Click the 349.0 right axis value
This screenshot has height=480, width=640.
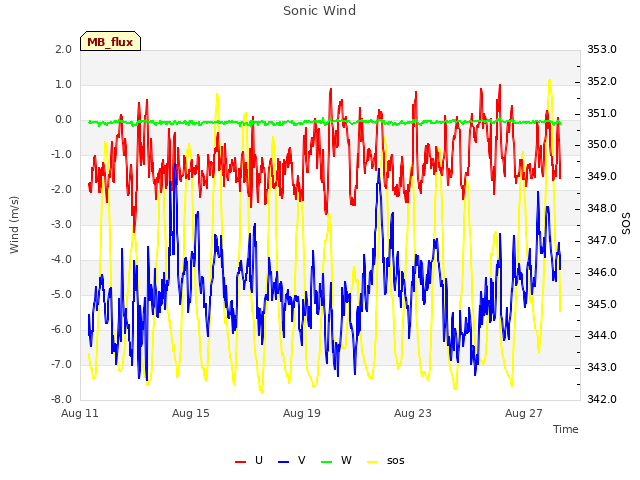(602, 177)
